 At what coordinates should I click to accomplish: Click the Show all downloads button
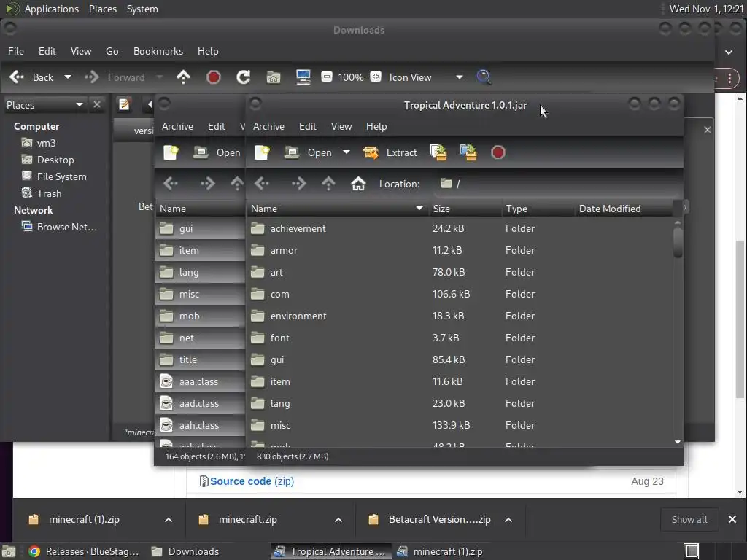point(689,519)
